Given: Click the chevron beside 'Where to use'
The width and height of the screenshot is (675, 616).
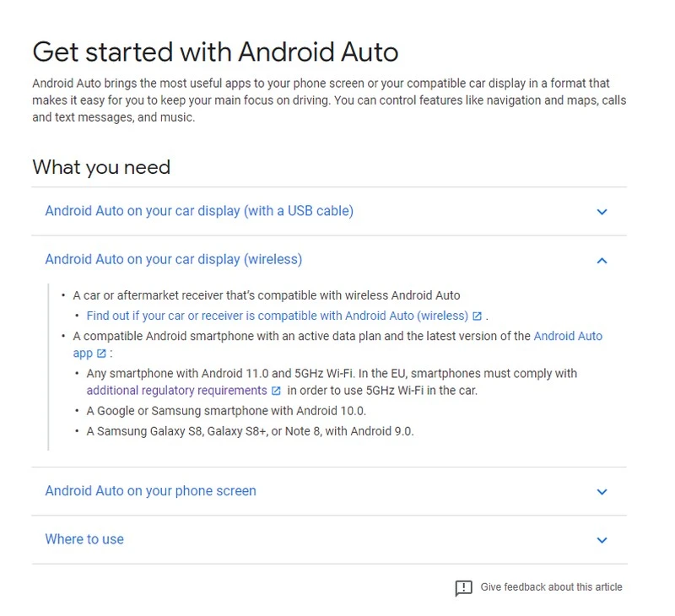Looking at the screenshot, I should click(602, 538).
